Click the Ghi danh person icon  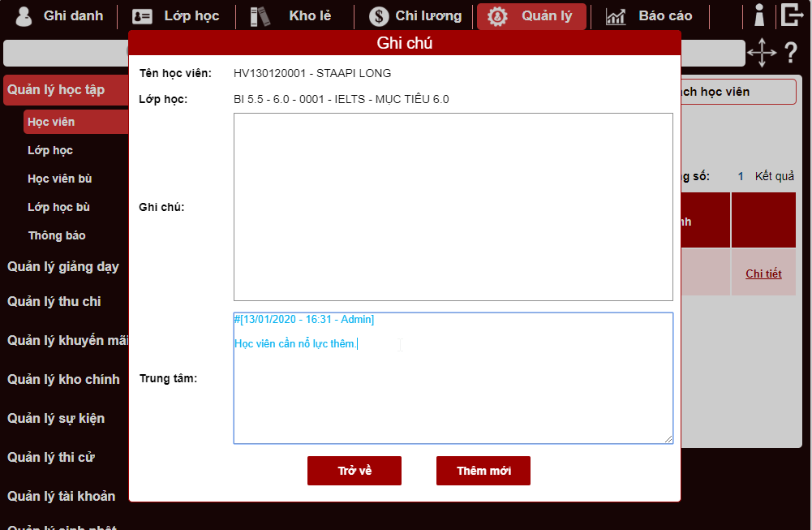tap(24, 16)
